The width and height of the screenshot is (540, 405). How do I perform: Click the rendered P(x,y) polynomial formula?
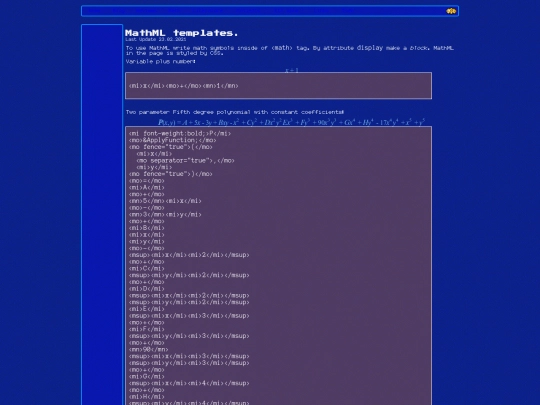click(291, 122)
